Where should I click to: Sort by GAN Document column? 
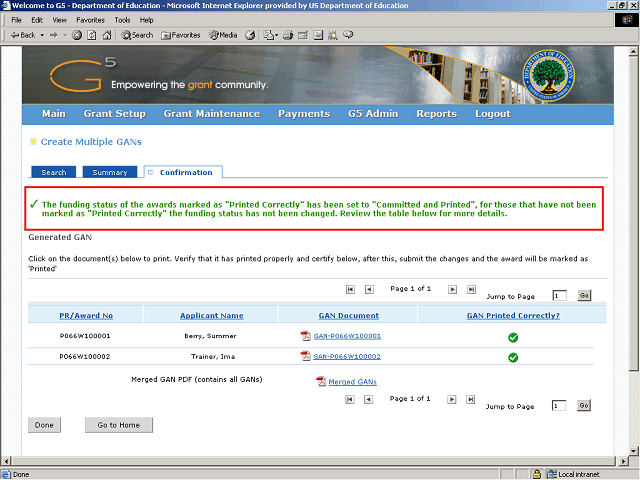[349, 316]
